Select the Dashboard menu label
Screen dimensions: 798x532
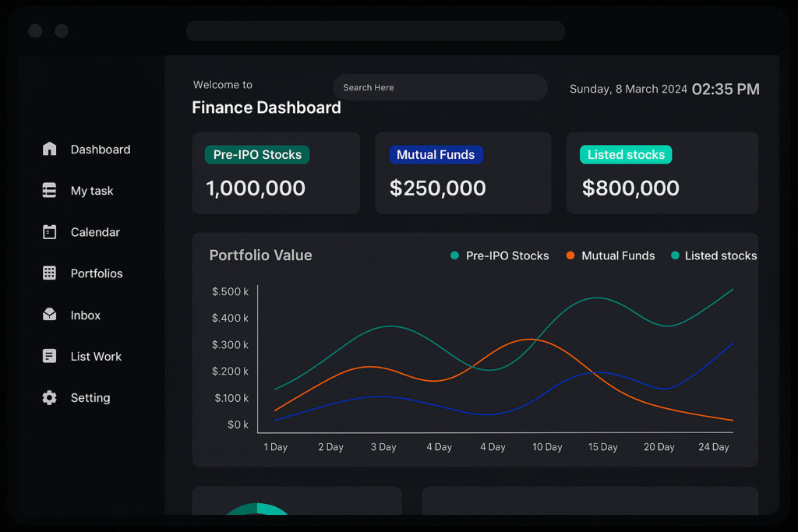pyautogui.click(x=101, y=150)
